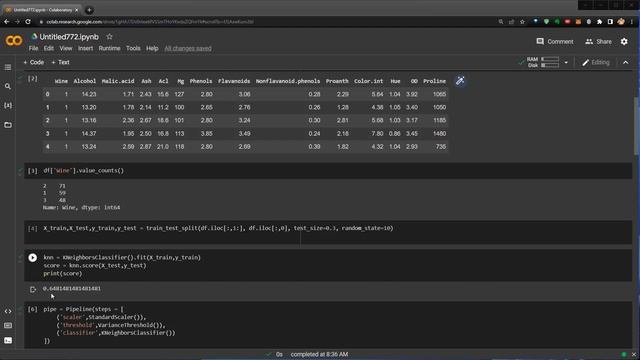Open the Edit menu

click(49, 48)
